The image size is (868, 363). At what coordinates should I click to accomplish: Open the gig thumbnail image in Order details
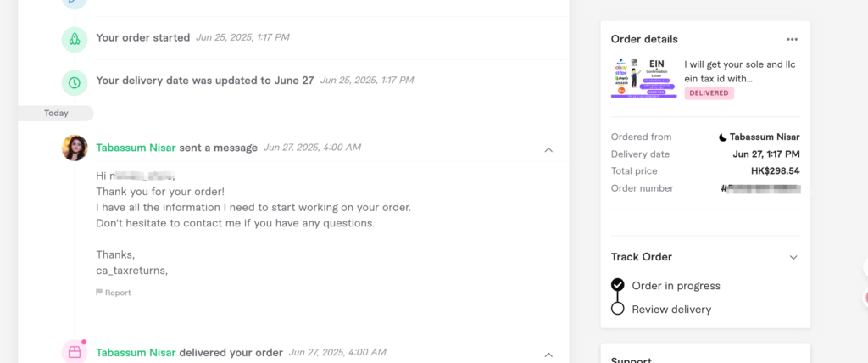click(x=644, y=77)
